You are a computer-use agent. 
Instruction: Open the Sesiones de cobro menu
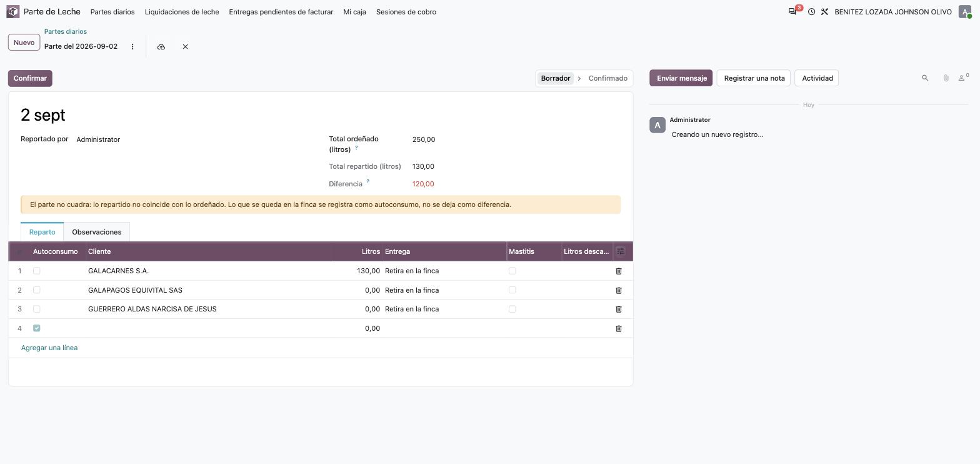coord(406,12)
